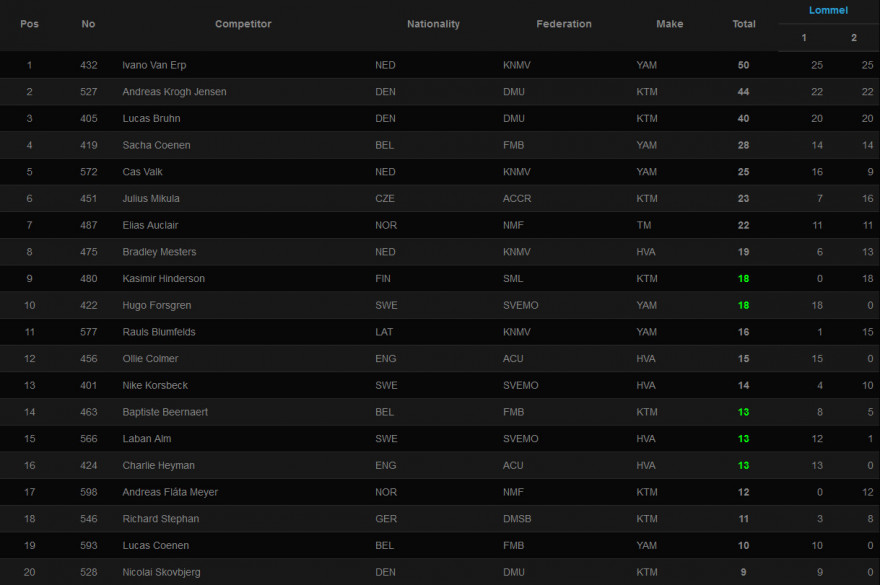Viewport: 880px width, 585px height.
Task: Select competitor Nike Korsbeck
Action: [x=155, y=385]
